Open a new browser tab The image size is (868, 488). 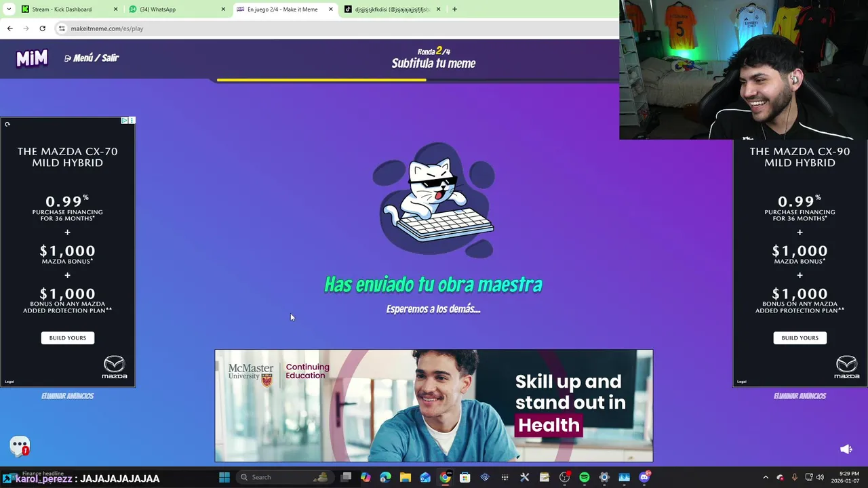pyautogui.click(x=454, y=9)
